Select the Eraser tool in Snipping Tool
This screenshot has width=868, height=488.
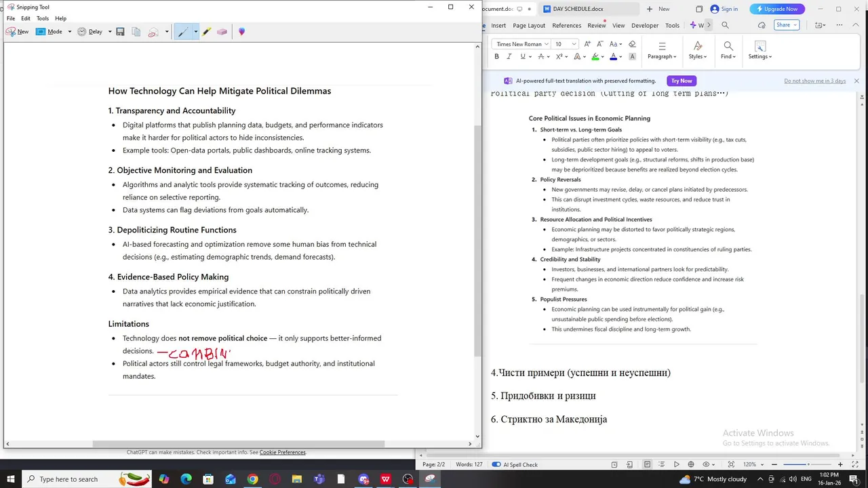pyautogui.click(x=222, y=31)
